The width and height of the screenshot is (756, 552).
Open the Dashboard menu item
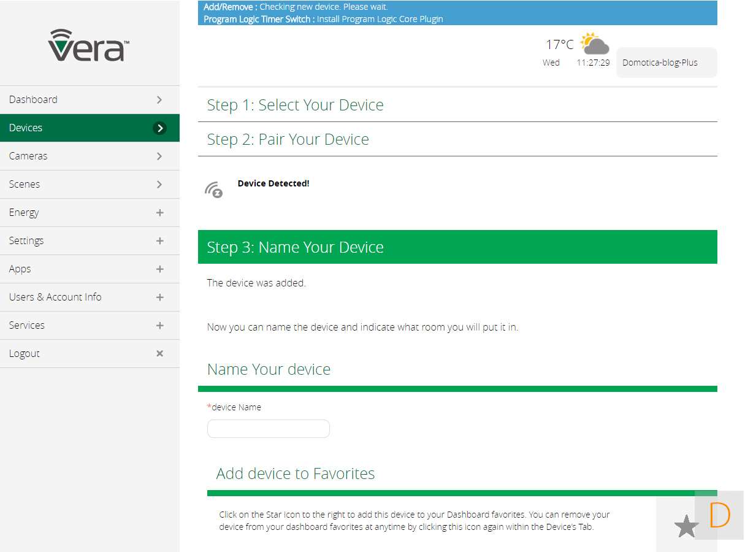[x=90, y=100]
